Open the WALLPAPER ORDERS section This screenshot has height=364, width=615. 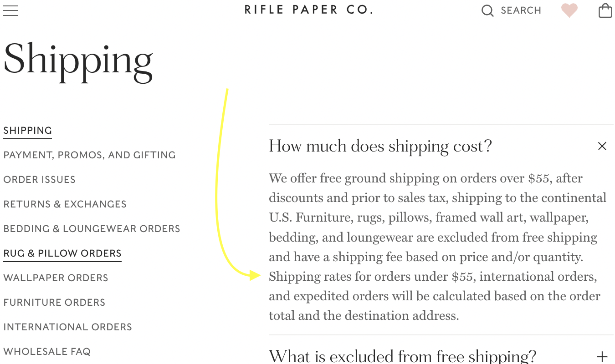tap(56, 278)
